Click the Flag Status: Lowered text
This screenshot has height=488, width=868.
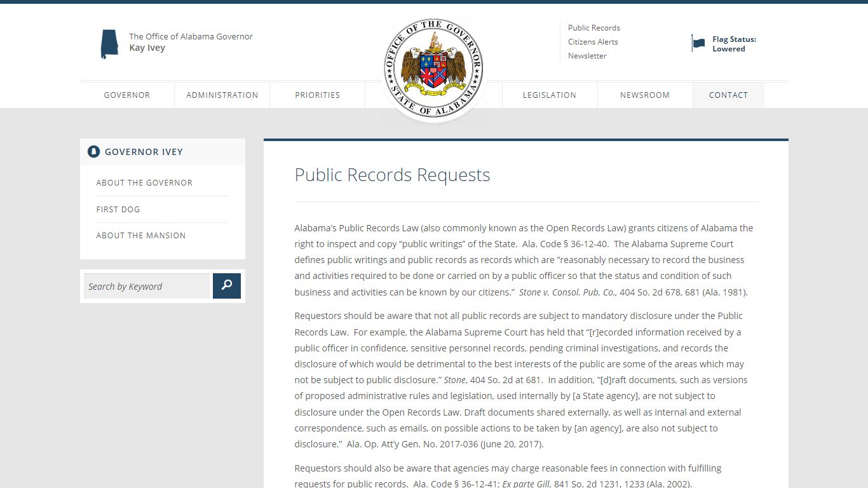[x=734, y=44]
